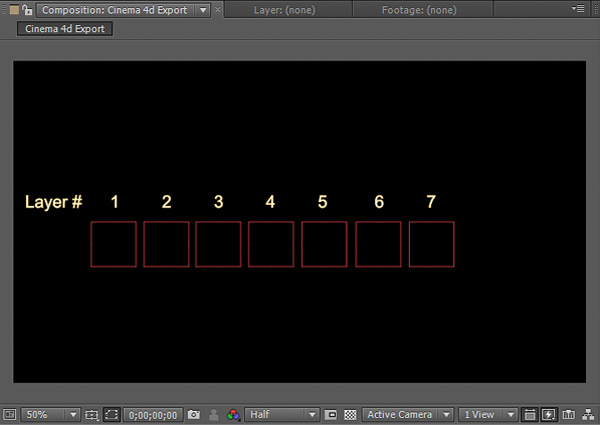The image size is (600, 425).
Task: Open the 50% magnification dropdown
Action: coord(51,415)
